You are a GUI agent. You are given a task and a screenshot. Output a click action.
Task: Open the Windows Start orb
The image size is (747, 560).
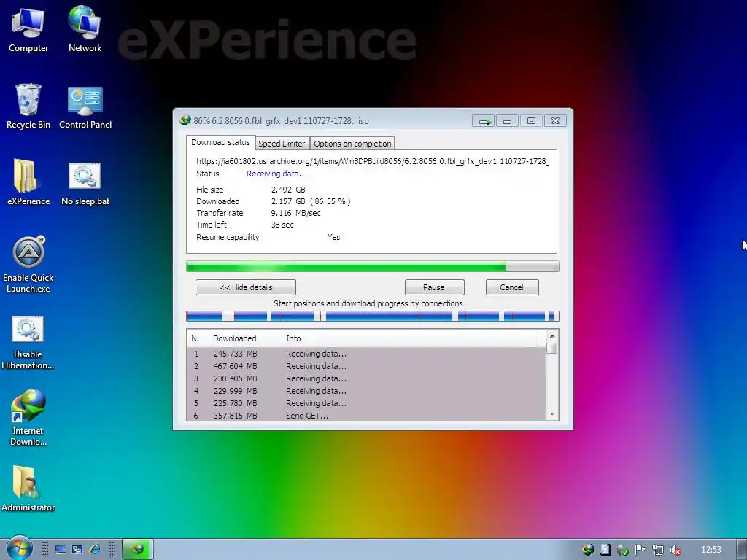pyautogui.click(x=19, y=548)
